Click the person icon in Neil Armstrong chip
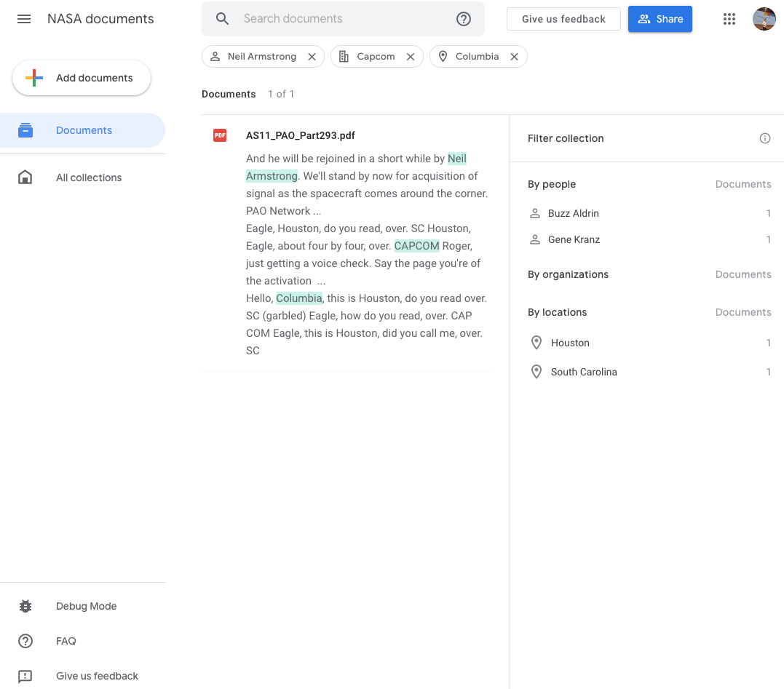 point(215,57)
